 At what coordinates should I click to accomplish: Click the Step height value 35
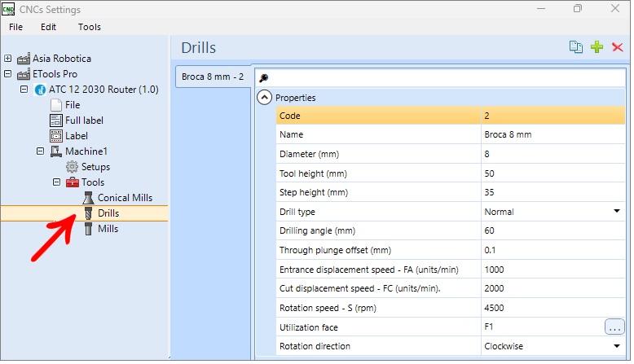pyautogui.click(x=553, y=192)
